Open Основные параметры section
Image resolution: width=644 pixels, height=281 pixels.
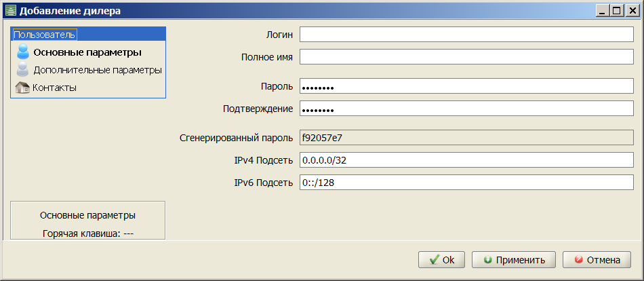(87, 53)
